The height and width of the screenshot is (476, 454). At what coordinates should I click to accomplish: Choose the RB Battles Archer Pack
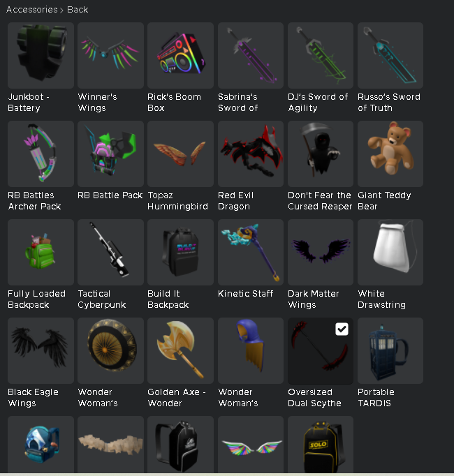click(x=41, y=154)
